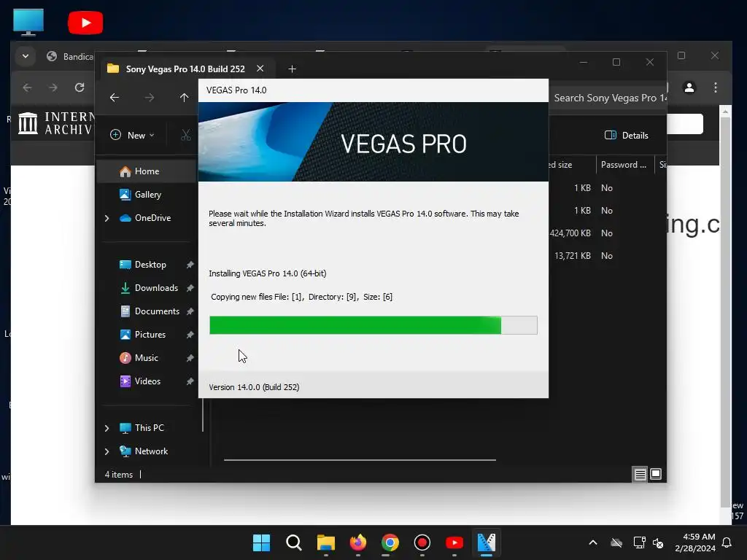Select Network in the sidebar
The height and width of the screenshot is (560, 747).
(151, 451)
